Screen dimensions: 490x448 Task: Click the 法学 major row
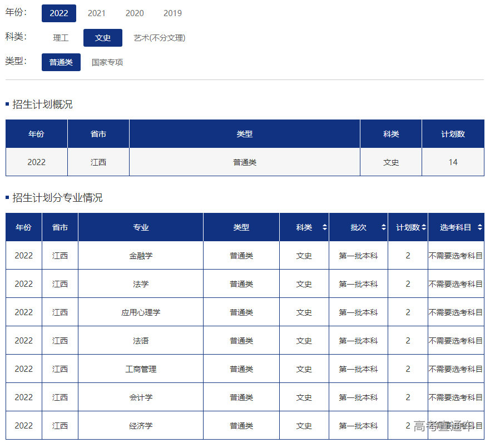pos(141,284)
